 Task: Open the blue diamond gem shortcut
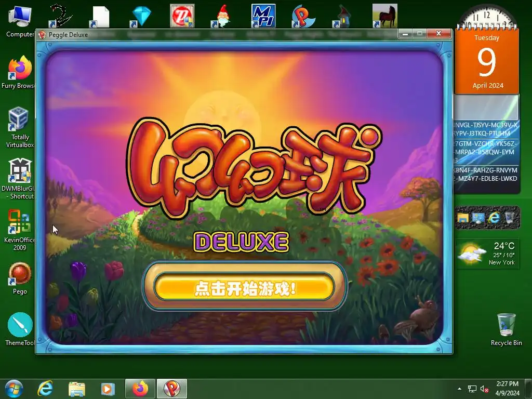(x=141, y=16)
